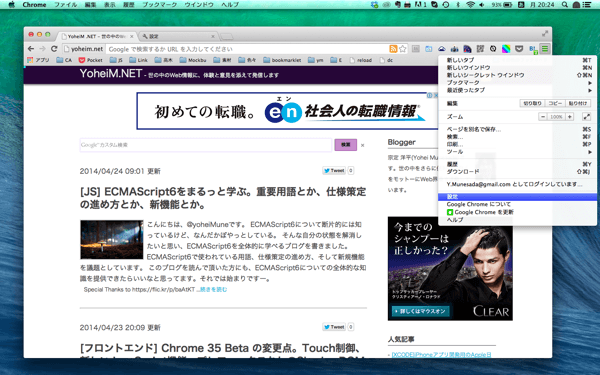Open the Pocket bookmark in bookmarks bar
Viewport: 600px width, 375px height.
91,60
